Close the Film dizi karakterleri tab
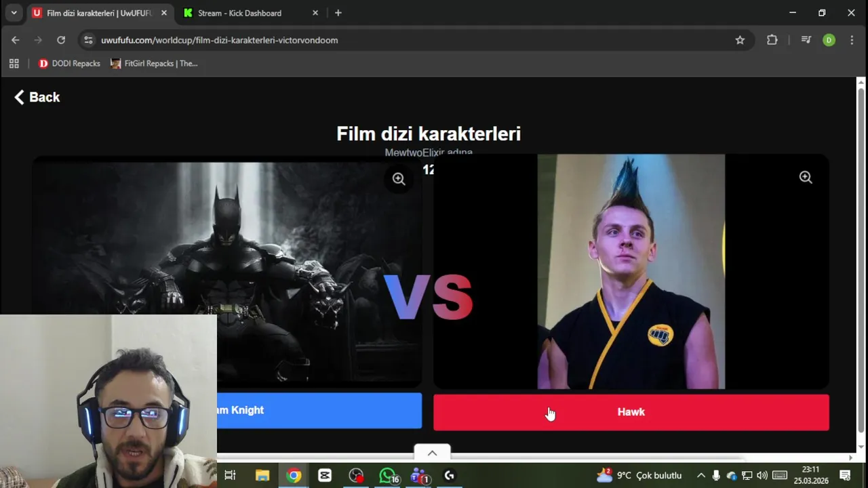 (x=163, y=13)
